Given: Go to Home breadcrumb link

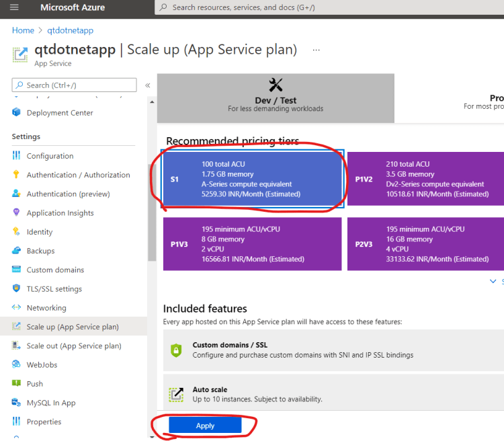Looking at the screenshot, I should tap(23, 30).
